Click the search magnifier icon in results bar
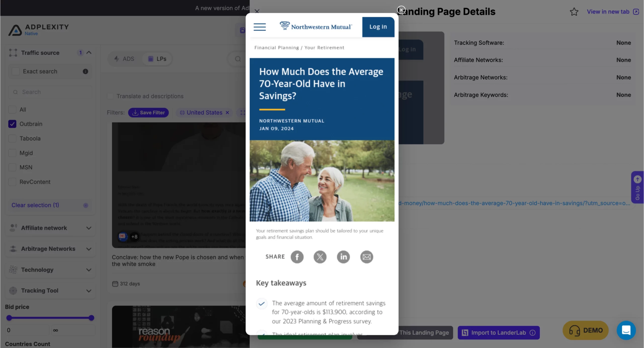This screenshot has width=644, height=348. [238, 59]
